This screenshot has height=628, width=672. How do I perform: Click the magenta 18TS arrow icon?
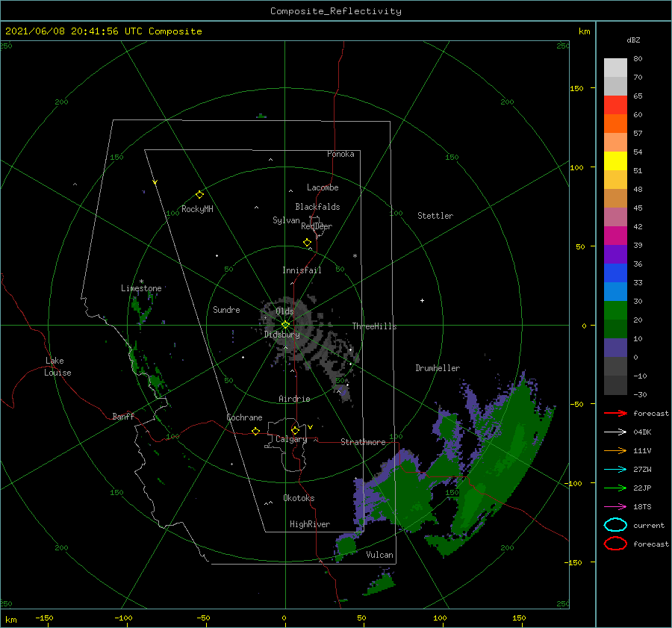[x=615, y=507]
